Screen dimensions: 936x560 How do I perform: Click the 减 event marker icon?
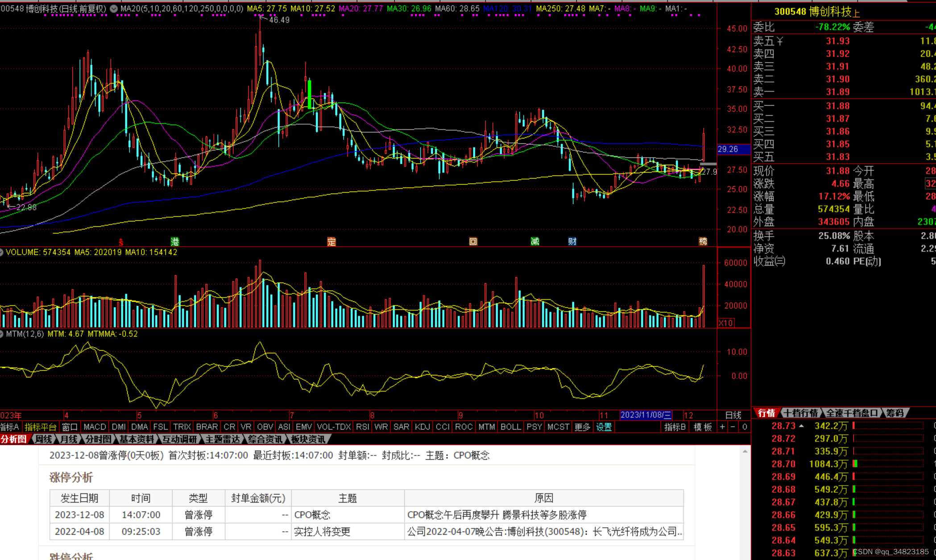(x=535, y=241)
